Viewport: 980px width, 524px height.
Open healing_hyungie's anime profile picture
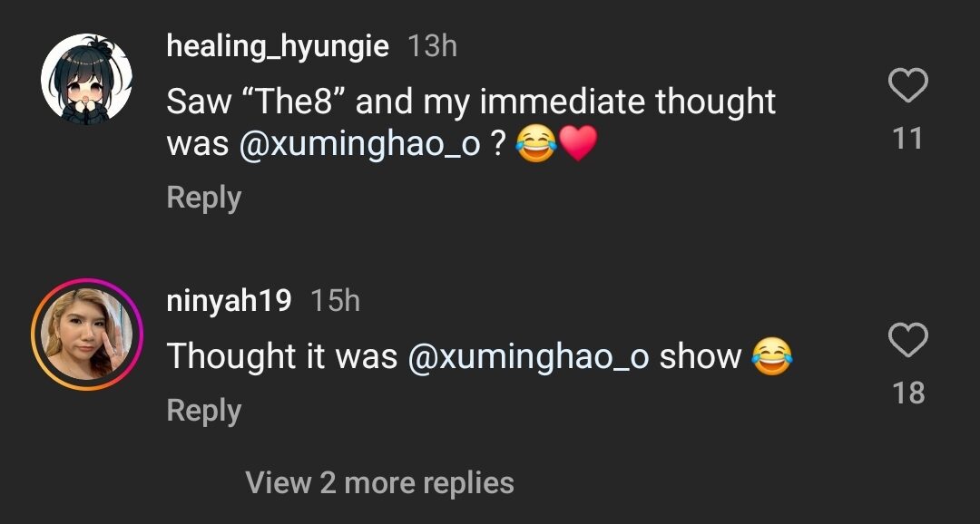(87, 80)
